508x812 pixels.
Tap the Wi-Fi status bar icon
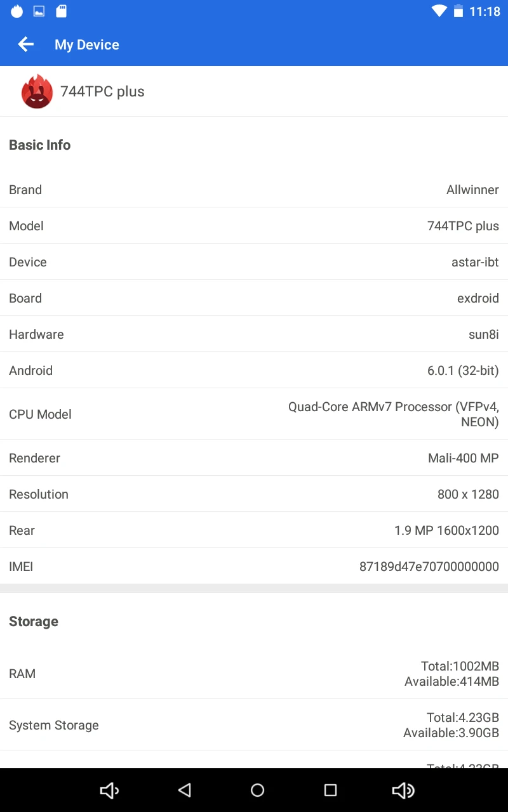pos(438,11)
